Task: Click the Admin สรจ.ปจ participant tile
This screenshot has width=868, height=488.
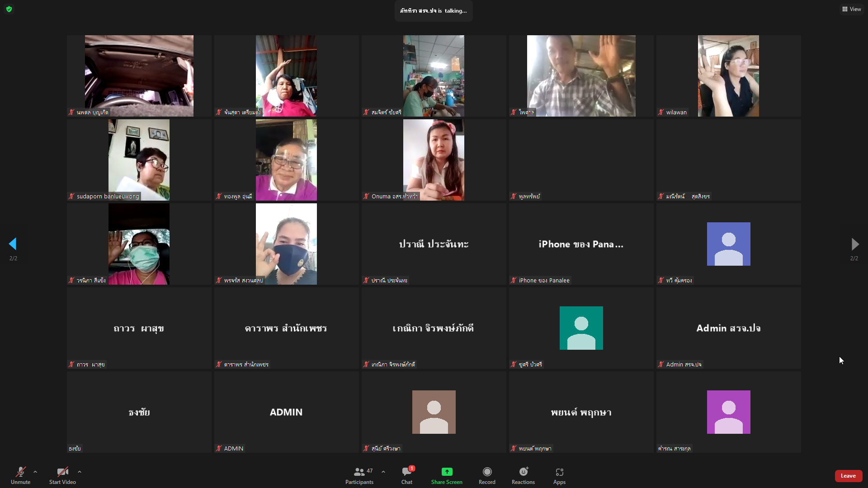Action: 728,328
